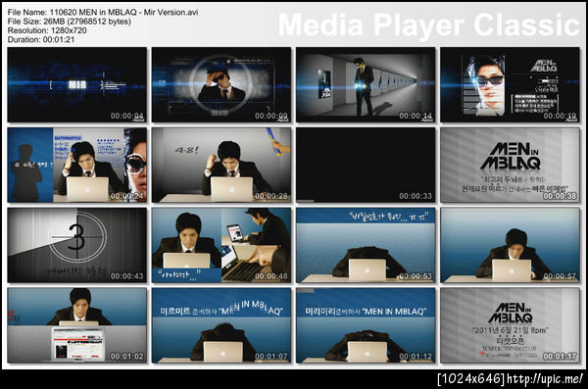Select the final thumbnail at 00:01:17
Screen dimensions: 588x389
click(510, 325)
